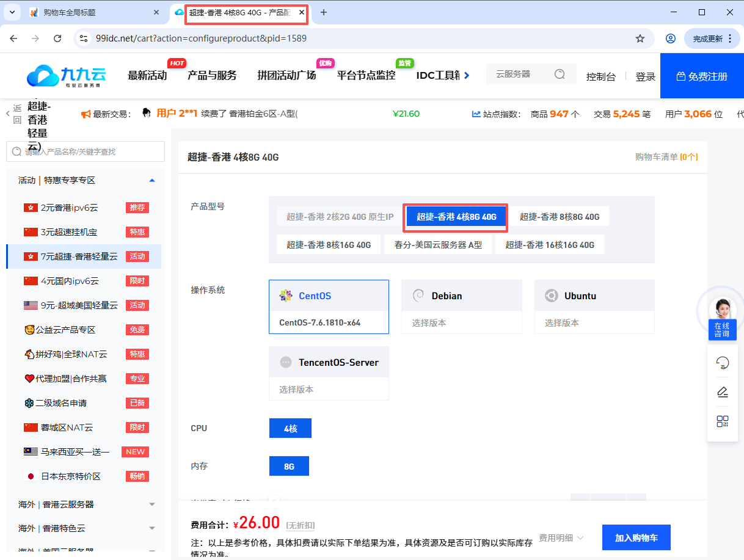The height and width of the screenshot is (560, 744).
Task: Open the browser profile icon
Action: [x=671, y=38]
